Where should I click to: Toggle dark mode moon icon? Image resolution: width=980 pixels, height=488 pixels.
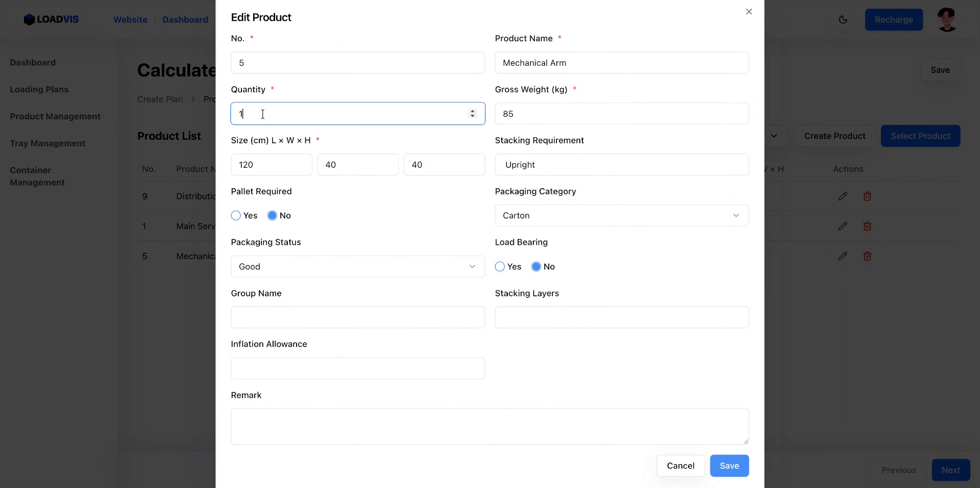843,20
